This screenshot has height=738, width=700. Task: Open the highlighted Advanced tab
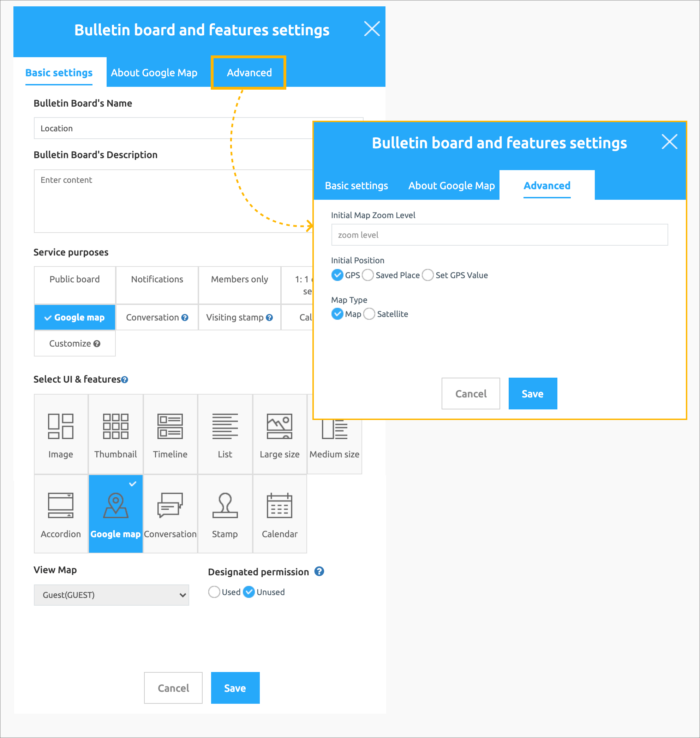[x=249, y=72]
